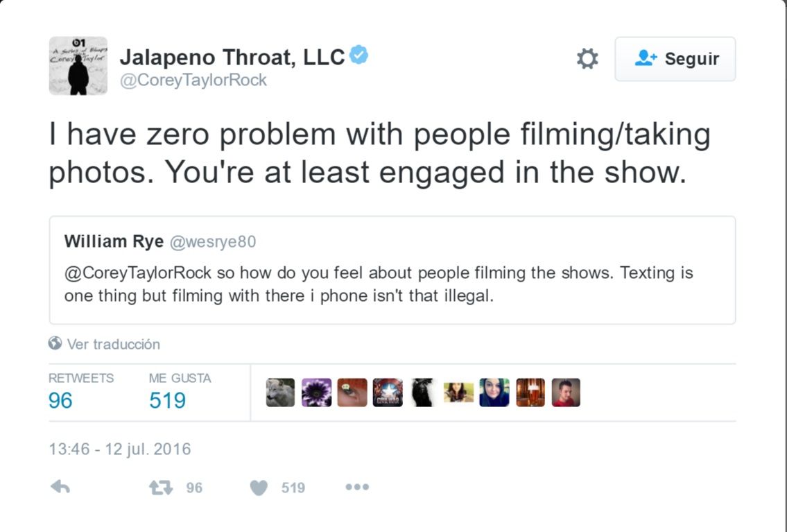The height and width of the screenshot is (532, 787).
Task: Like the tweet with heart icon
Action: (259, 488)
